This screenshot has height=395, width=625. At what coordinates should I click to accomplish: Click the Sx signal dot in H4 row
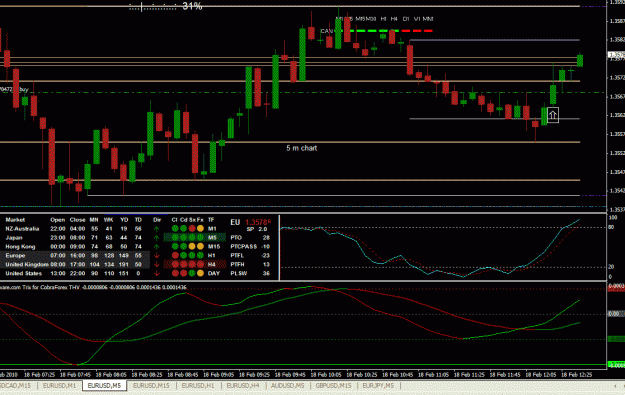(x=192, y=264)
